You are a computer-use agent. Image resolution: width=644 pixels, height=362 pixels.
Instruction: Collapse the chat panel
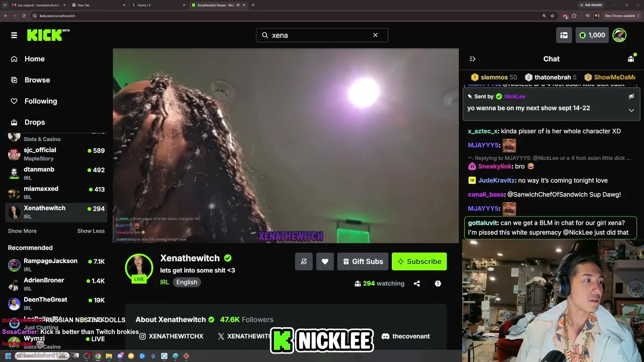point(472,59)
